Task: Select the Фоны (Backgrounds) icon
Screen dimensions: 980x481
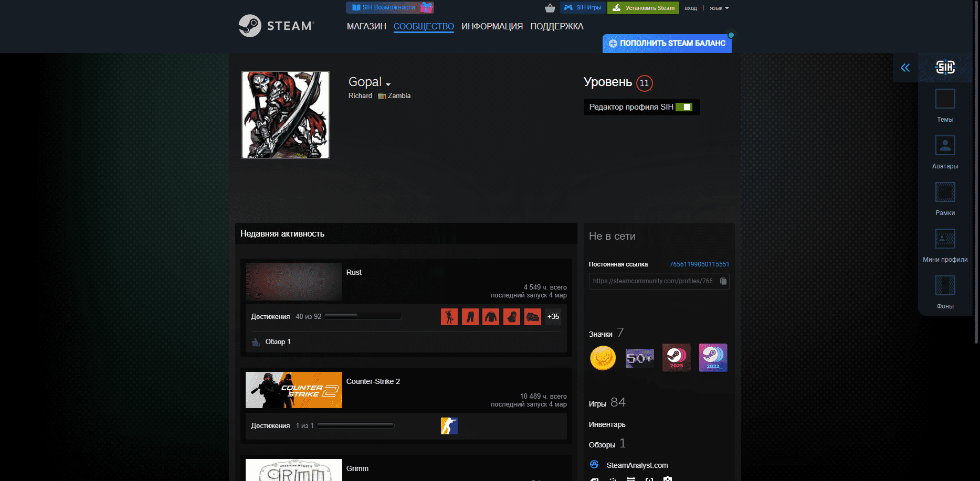Action: pos(945,285)
